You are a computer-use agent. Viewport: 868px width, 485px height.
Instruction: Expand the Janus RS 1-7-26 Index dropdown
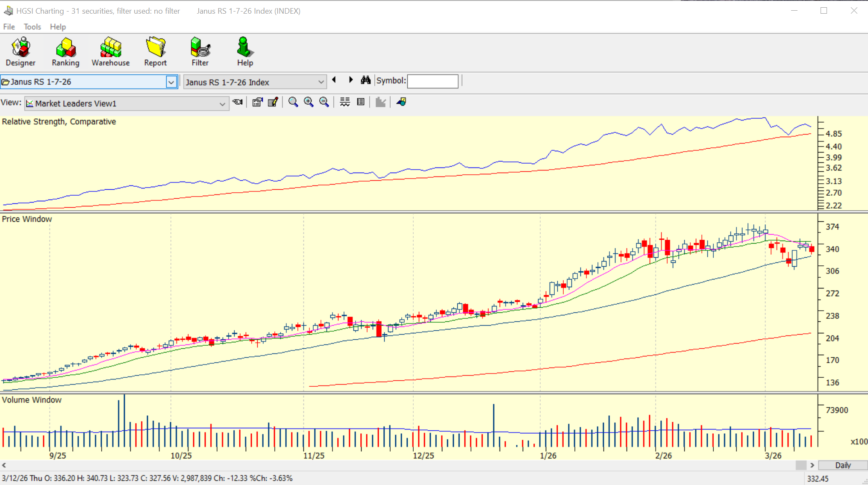point(321,82)
